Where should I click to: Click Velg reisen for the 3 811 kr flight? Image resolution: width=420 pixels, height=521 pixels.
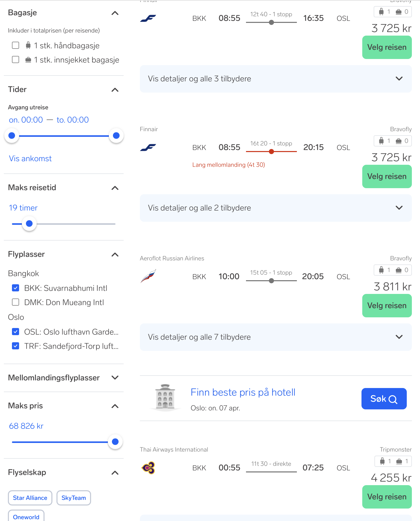387,306
